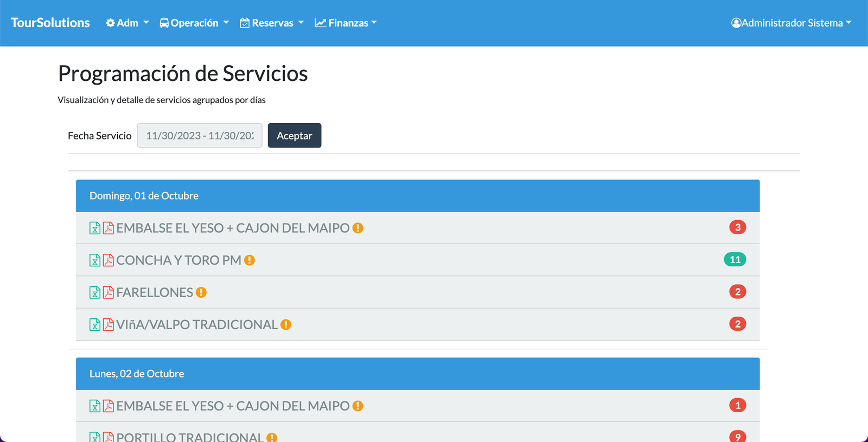Image resolution: width=868 pixels, height=442 pixels.
Task: Open Sunday's Embalse El Yeso + Cajon del Maipo
Action: click(x=233, y=228)
